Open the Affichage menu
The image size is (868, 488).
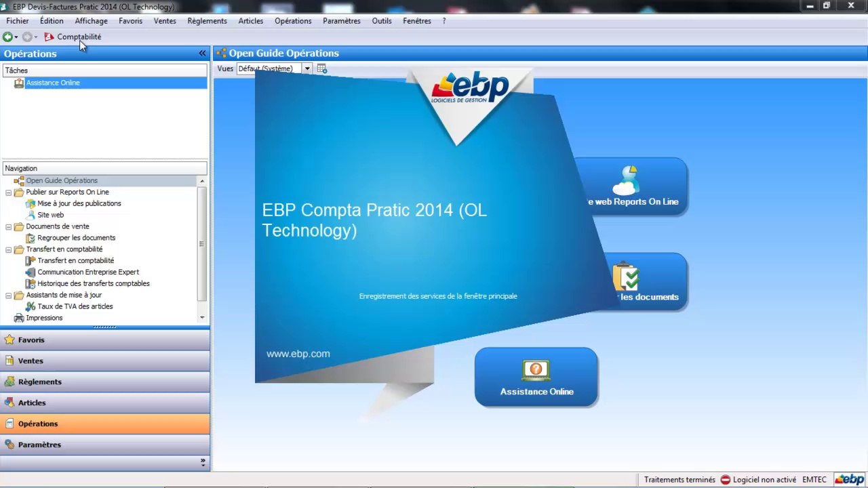[91, 21]
